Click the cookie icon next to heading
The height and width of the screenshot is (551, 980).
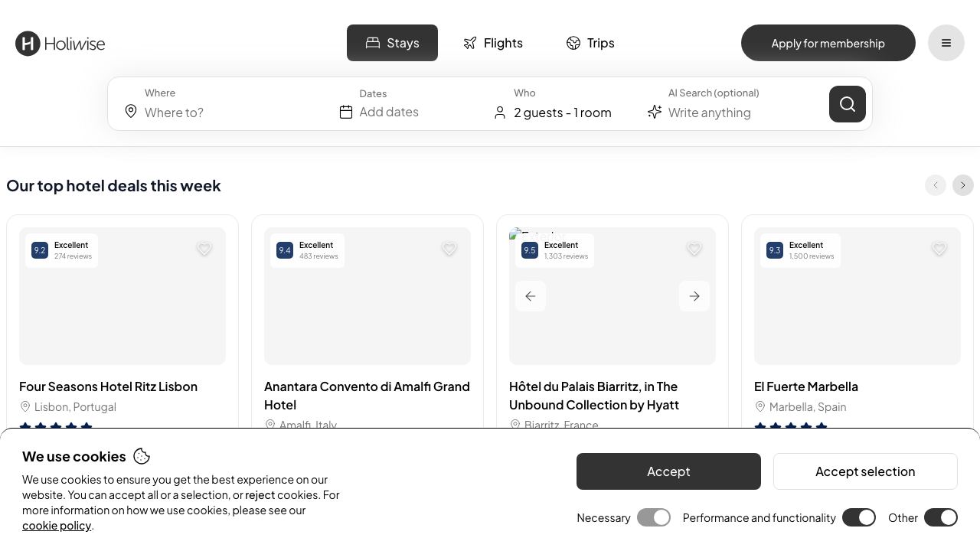(x=142, y=456)
